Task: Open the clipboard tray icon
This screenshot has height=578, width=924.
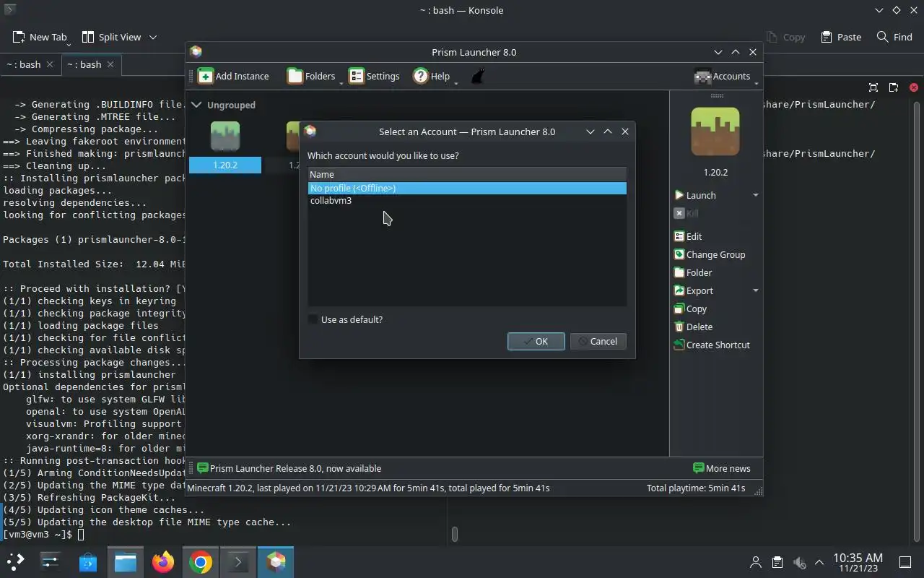Action: 777,562
